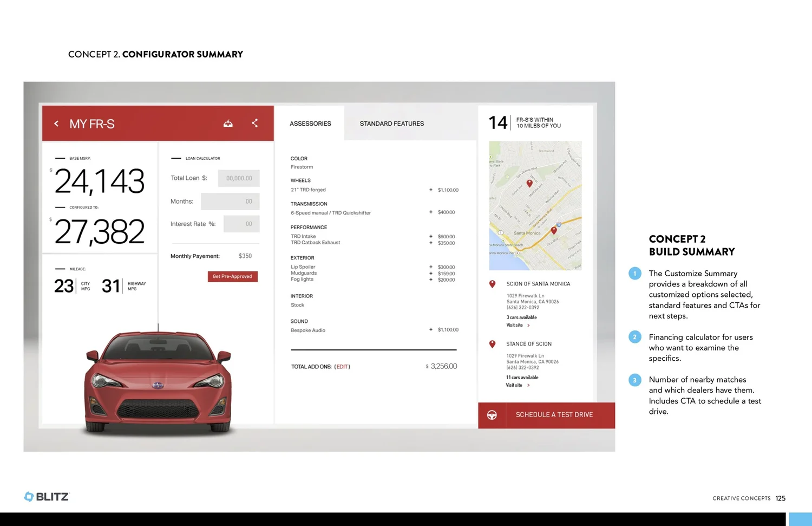The image size is (812, 526).
Task: Click Fog lights option
Action: (x=302, y=280)
